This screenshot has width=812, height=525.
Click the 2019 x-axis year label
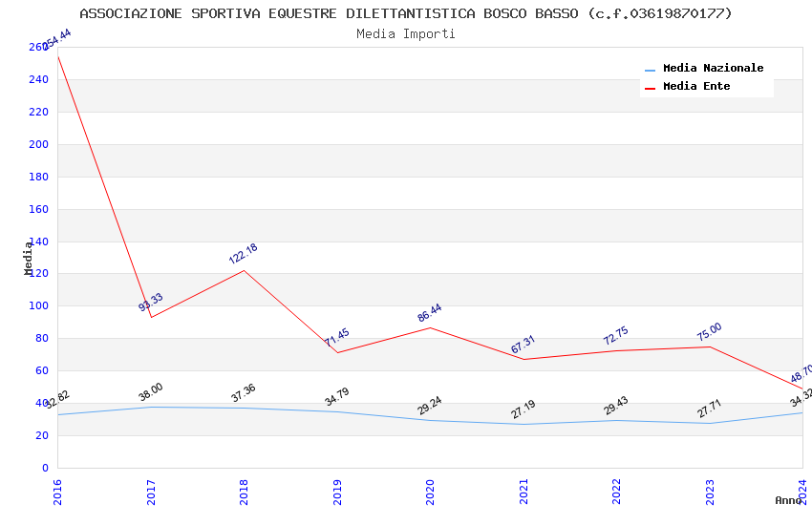(337, 492)
